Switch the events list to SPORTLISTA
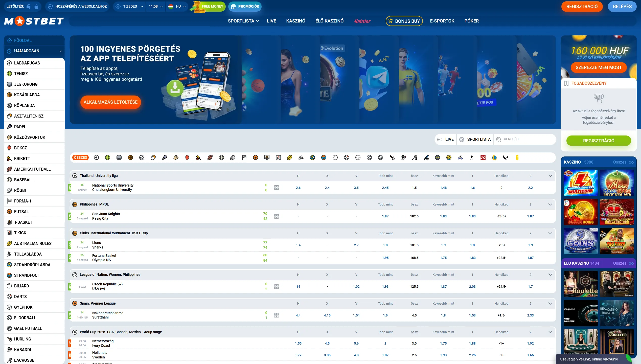Screen dimensions: 641x364 click(x=475, y=139)
